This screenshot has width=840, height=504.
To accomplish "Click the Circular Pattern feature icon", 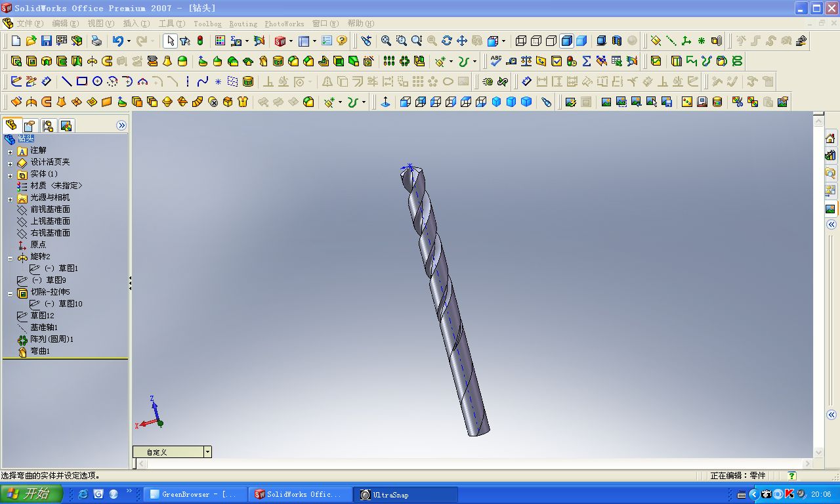I will pos(404,61).
